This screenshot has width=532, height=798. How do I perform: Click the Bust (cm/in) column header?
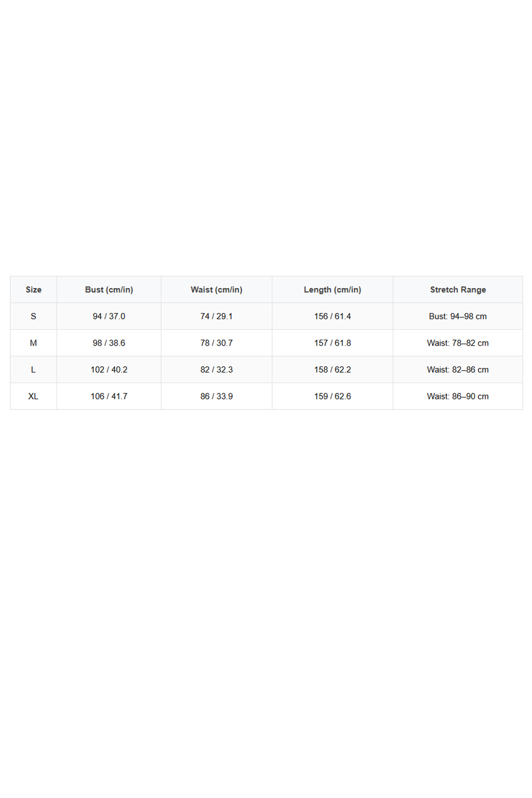coord(109,289)
